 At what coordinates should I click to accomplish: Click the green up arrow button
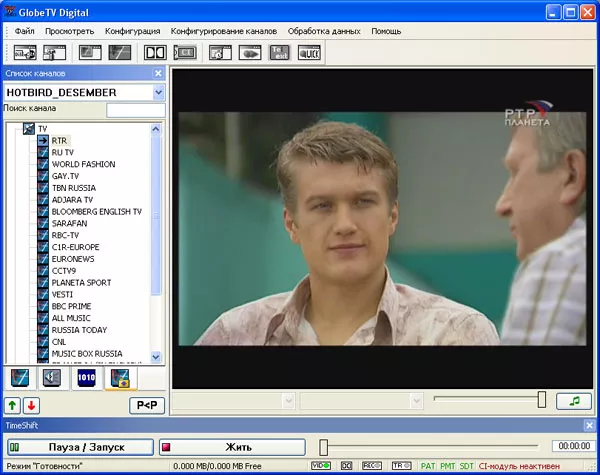12,405
